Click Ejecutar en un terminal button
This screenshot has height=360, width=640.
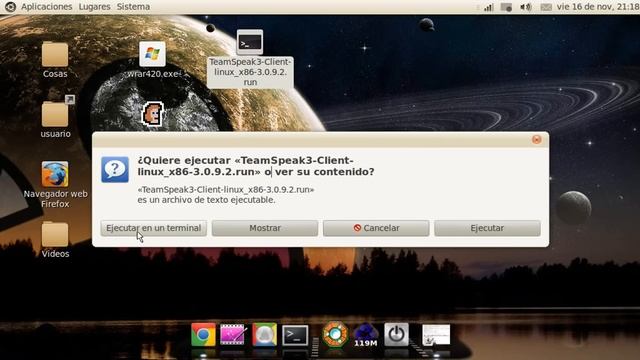[x=153, y=228]
